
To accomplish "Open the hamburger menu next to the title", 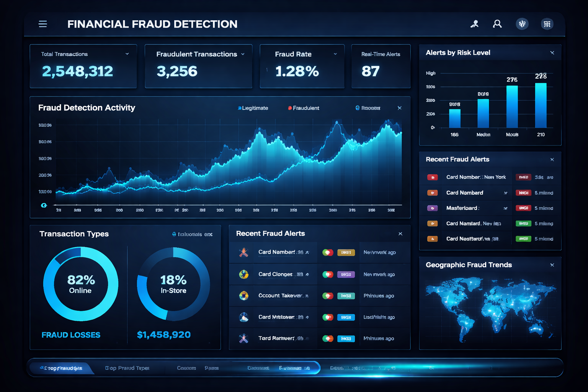I will click(x=42, y=24).
